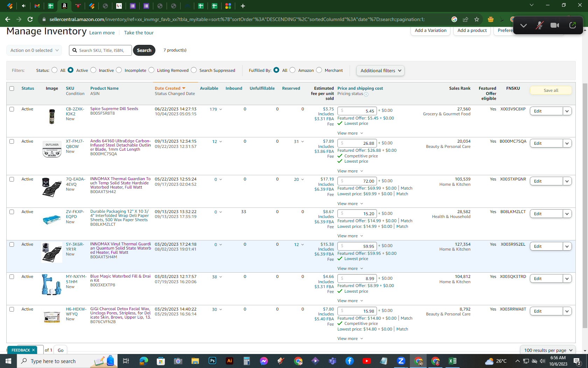588x368 pixels.
Task: Expand the Additional filters dropdown
Action: point(380,70)
